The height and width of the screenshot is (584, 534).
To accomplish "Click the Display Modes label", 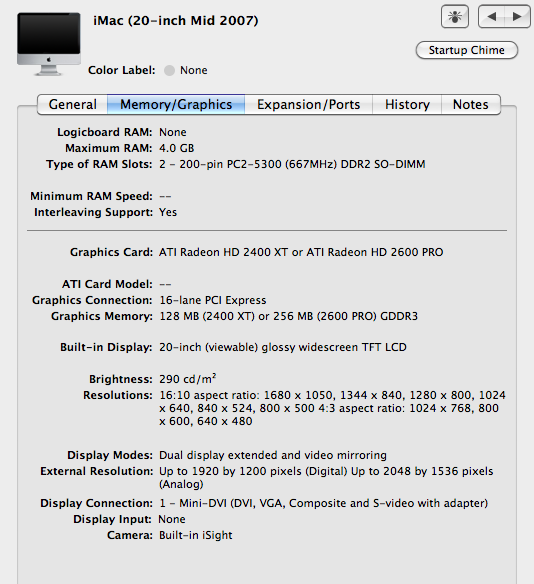I will point(110,455).
